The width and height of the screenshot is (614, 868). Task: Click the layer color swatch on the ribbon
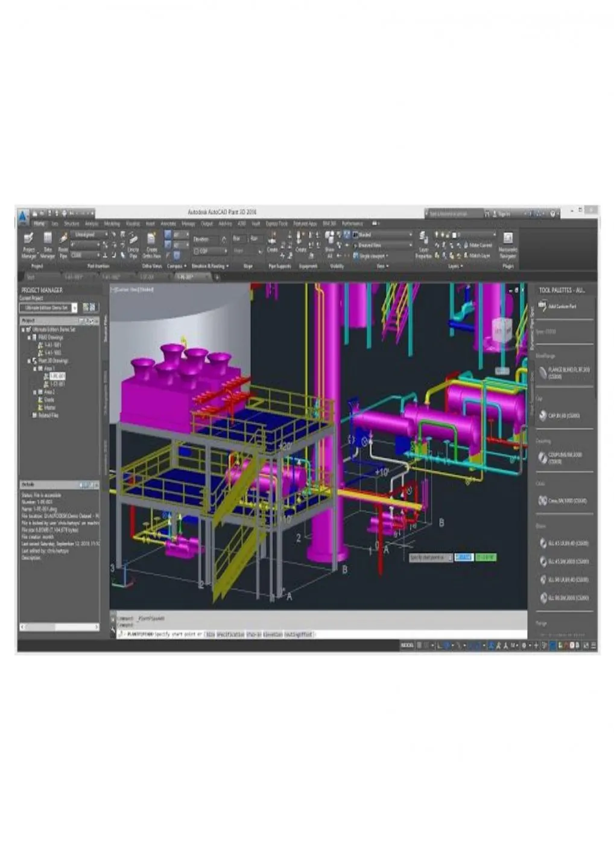click(x=454, y=234)
